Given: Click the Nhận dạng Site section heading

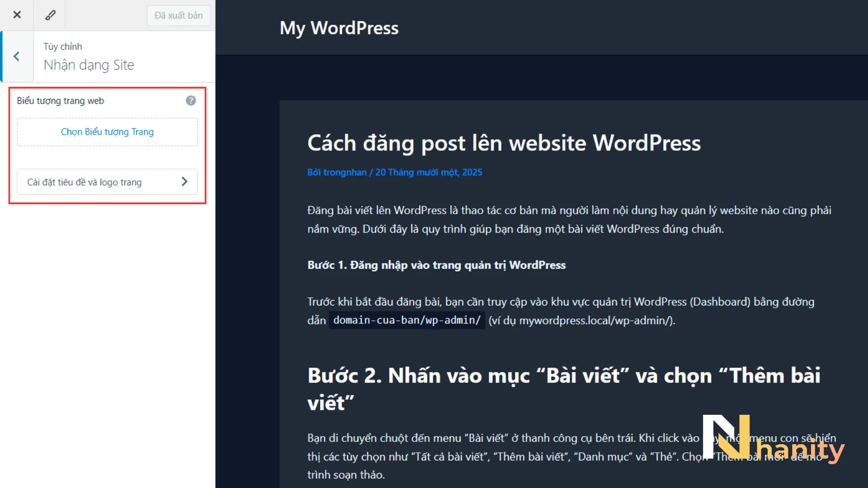Looking at the screenshot, I should click(89, 65).
